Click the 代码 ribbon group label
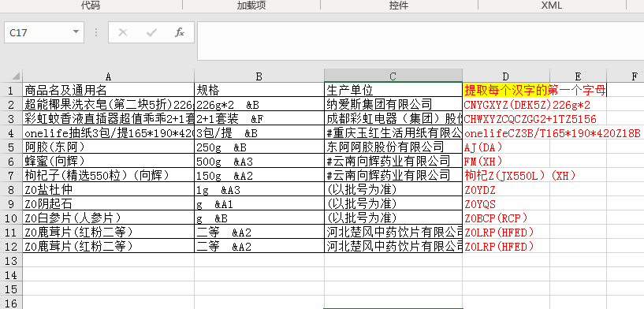This screenshot has width=644, height=309. [x=91, y=5]
